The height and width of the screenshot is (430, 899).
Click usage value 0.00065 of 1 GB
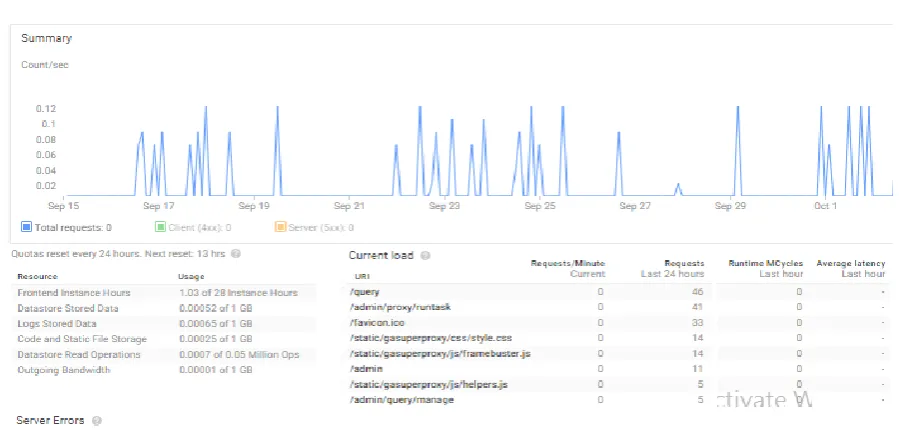[x=216, y=323]
